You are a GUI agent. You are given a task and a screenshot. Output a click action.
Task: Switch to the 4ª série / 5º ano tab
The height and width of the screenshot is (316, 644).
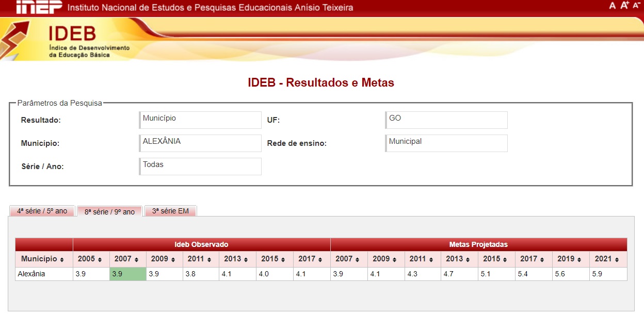[42, 211]
